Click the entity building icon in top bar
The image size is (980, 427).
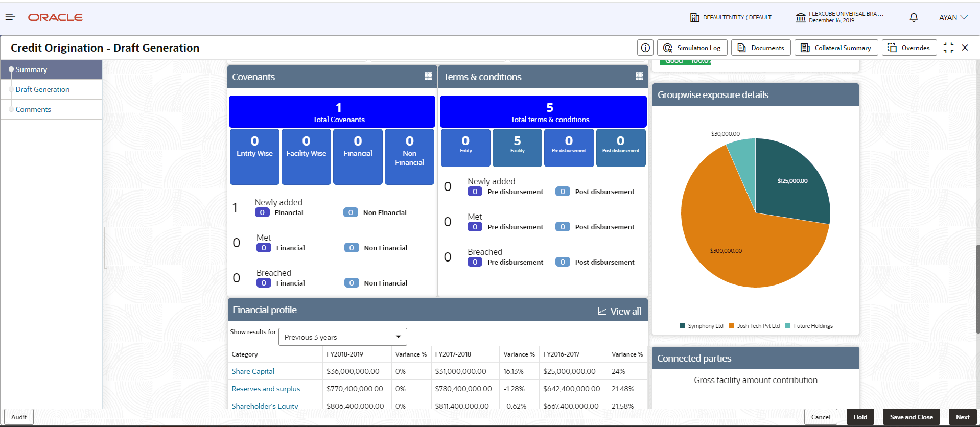[x=694, y=17]
